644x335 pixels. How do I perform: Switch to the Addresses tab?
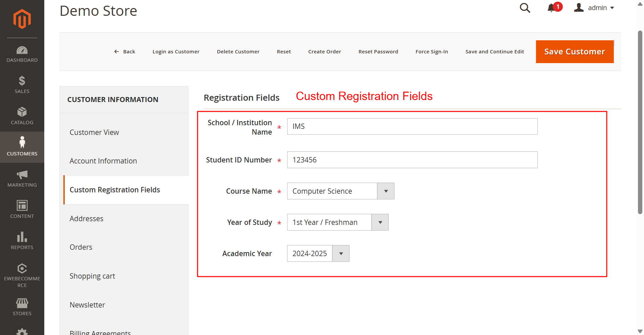coord(87,219)
